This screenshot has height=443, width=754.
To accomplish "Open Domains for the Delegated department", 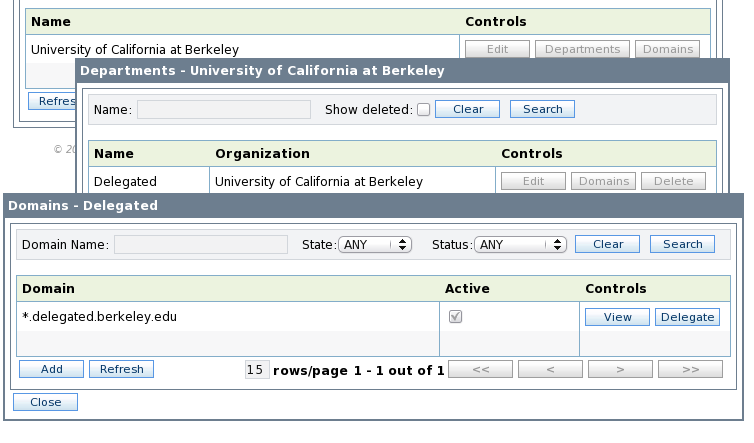I will pos(603,181).
